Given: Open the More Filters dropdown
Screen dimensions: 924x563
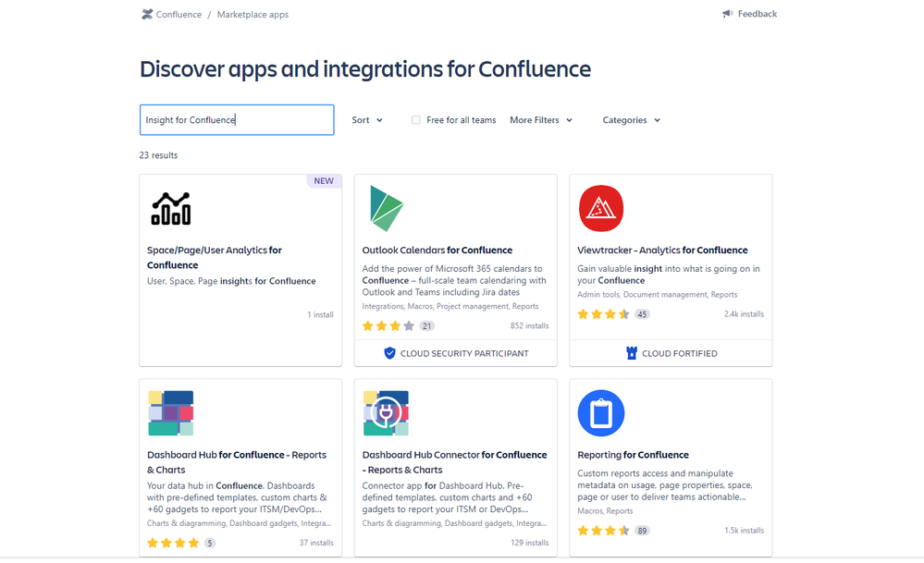Looking at the screenshot, I should [541, 120].
